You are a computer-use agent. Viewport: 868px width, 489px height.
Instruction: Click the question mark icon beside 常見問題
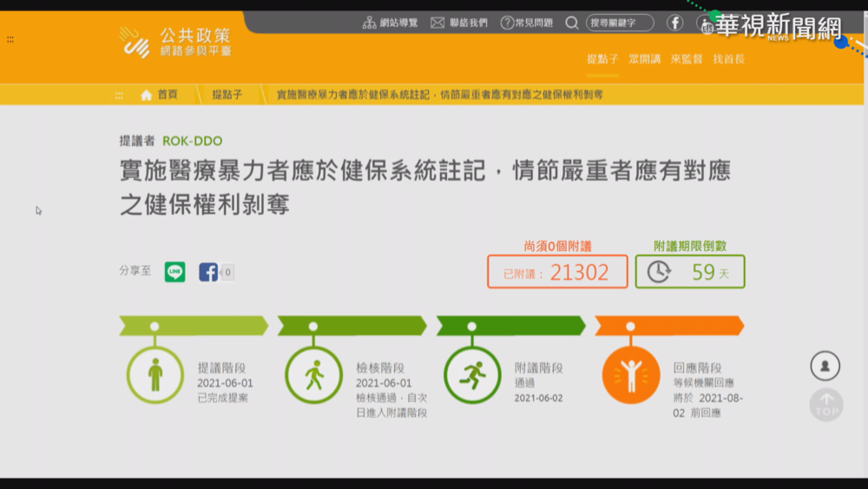click(507, 23)
